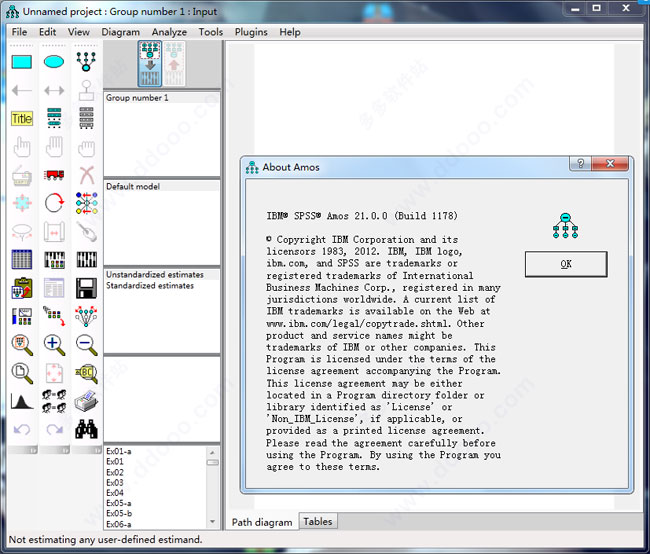Choose the Reflect indicators tool

(86, 203)
